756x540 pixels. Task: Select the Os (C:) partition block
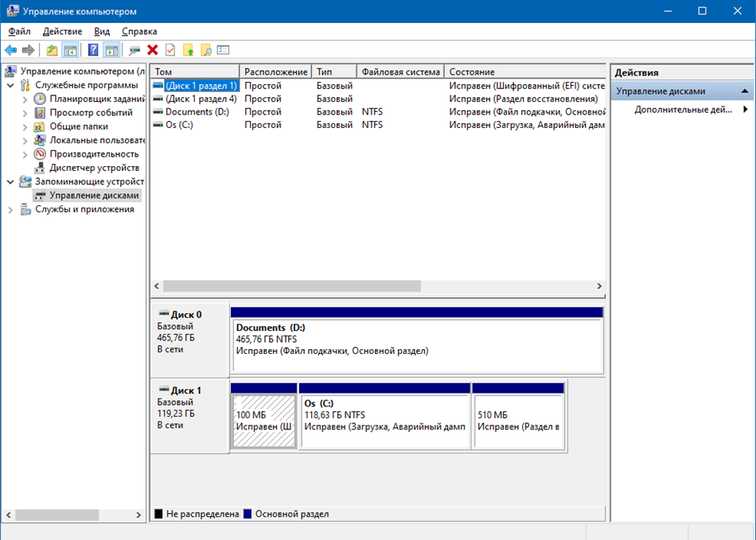click(x=384, y=421)
